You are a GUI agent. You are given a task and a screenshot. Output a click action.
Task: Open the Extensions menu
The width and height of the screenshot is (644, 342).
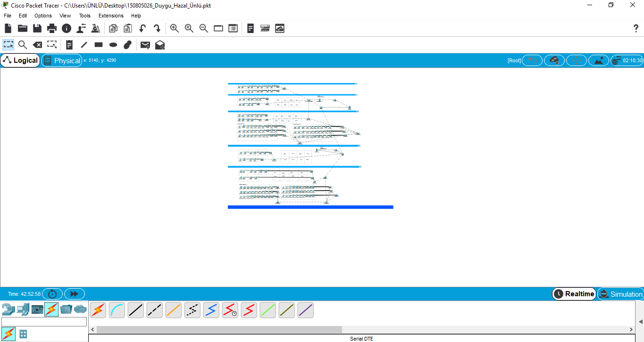[x=111, y=16]
